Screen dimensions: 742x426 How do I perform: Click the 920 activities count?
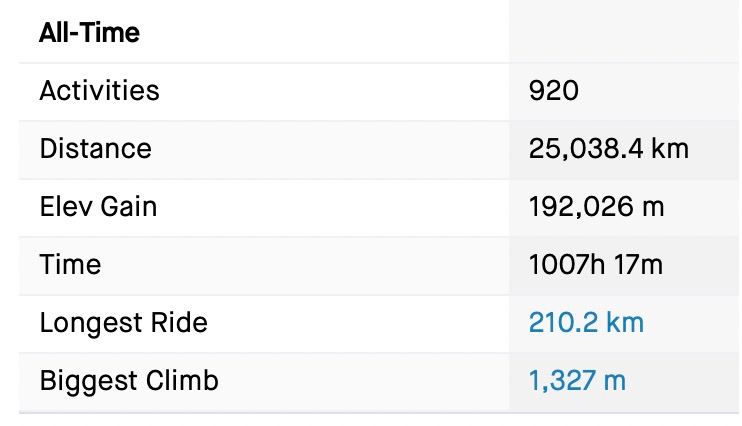(553, 91)
